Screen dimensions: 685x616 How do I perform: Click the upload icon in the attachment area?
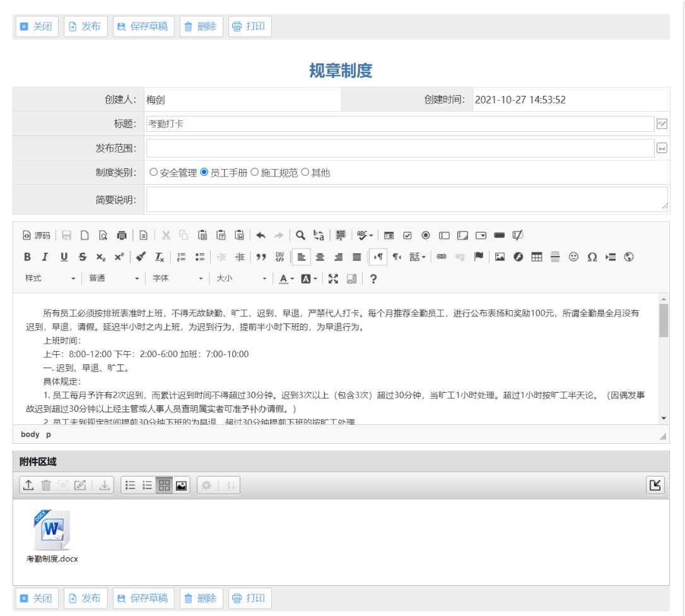pos(28,485)
